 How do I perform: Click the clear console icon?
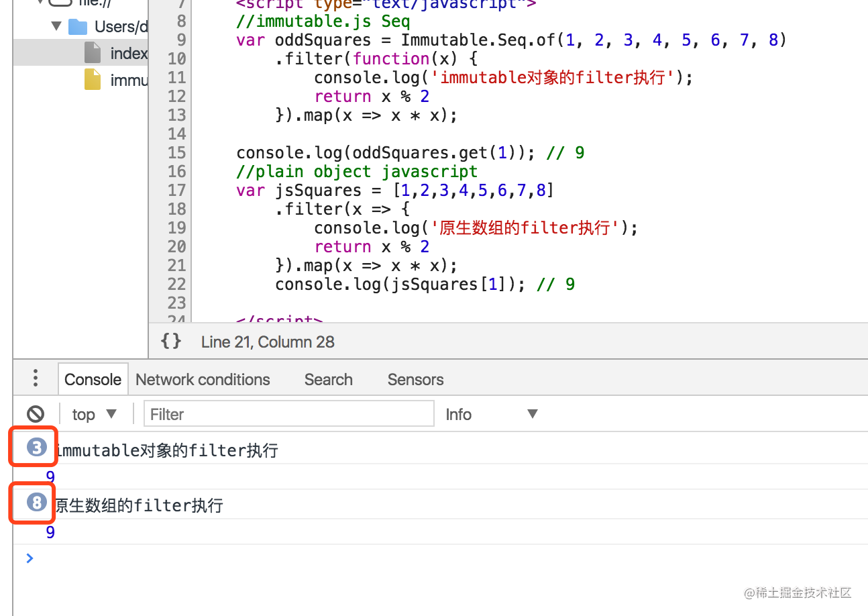pos(36,414)
